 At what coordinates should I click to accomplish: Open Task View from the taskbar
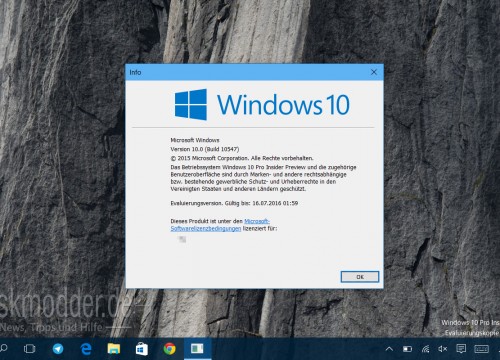coord(29,349)
